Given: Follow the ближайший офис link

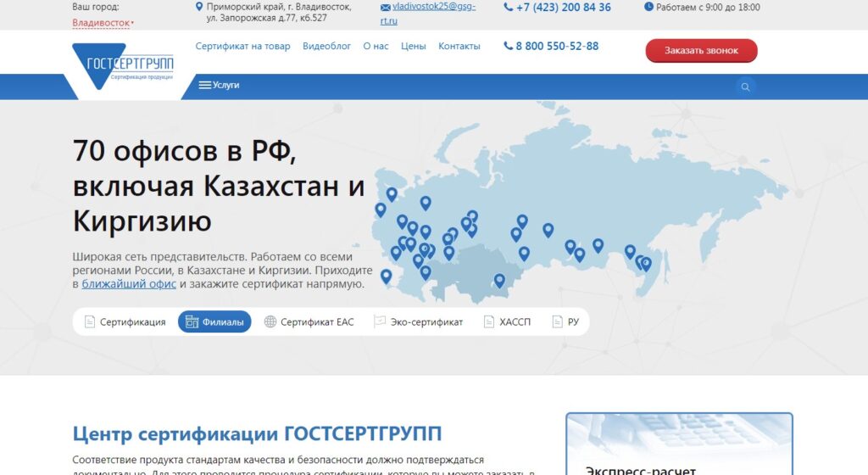Looking at the screenshot, I should click(129, 284).
